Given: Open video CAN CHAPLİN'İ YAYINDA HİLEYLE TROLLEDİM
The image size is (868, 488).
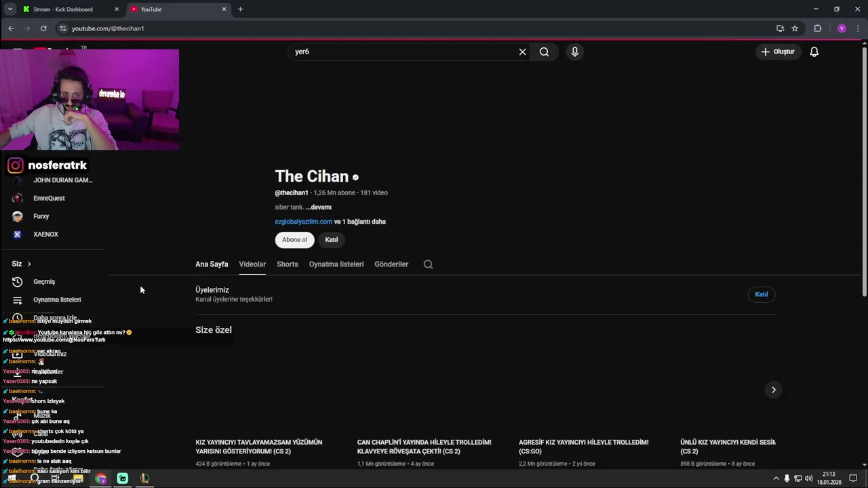Looking at the screenshot, I should tap(424, 447).
